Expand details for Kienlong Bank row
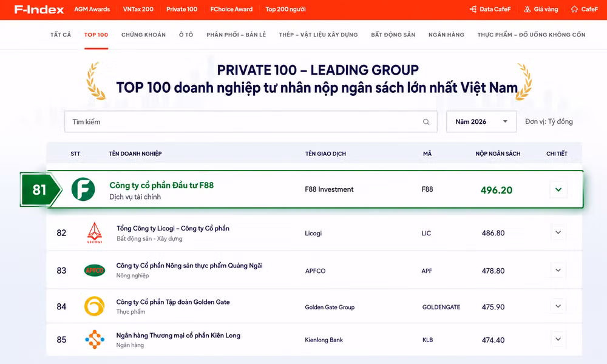The height and width of the screenshot is (364, 607). (558, 339)
